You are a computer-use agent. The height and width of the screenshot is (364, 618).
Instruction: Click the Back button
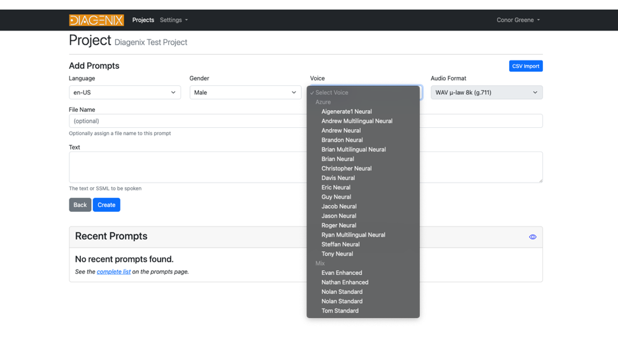point(80,205)
